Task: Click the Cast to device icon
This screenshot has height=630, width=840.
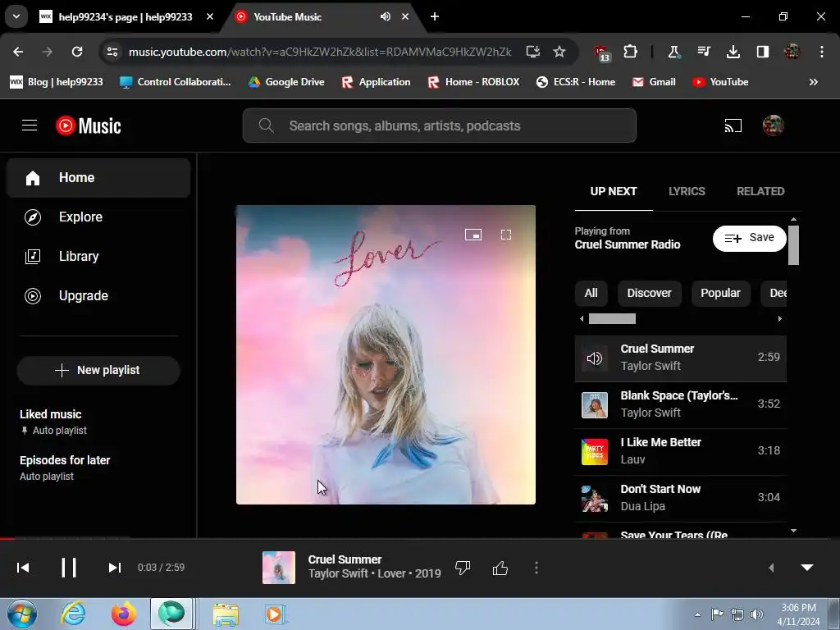Action: click(x=733, y=126)
